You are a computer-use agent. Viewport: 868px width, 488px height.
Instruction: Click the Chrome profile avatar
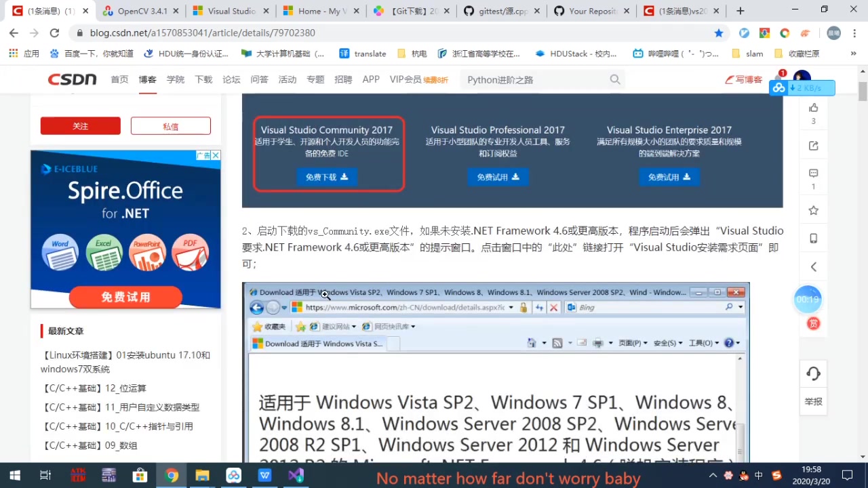(834, 33)
